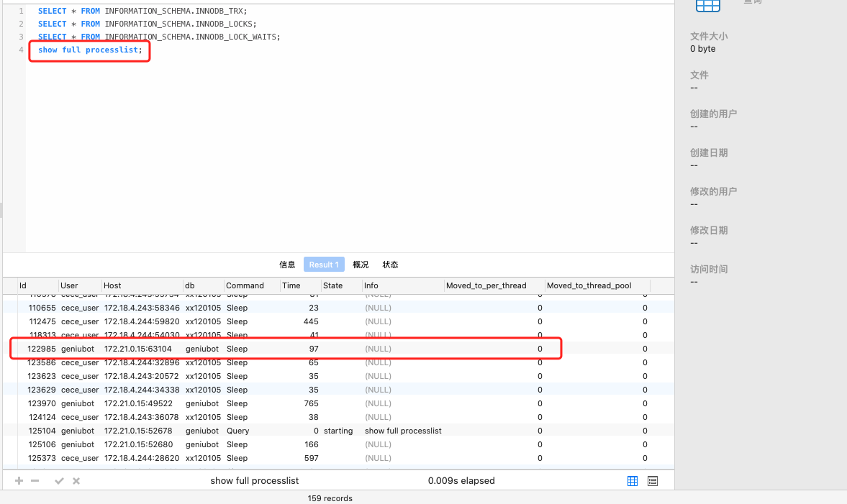Select row with Id 123586
The height and width of the screenshot is (504, 847).
(x=338, y=362)
